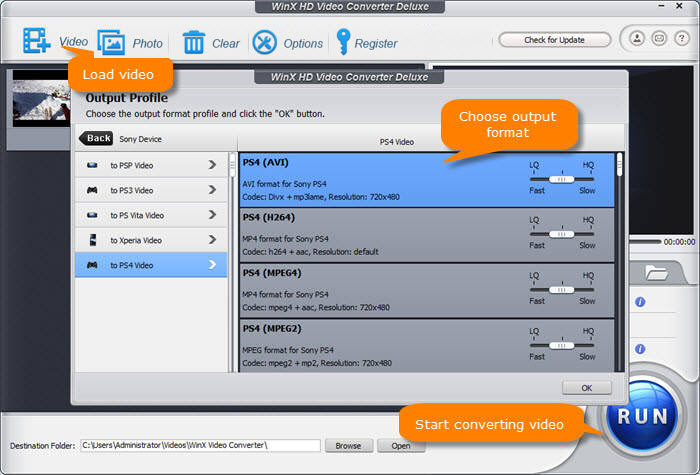Expand the to PS4 Video chevron
Image resolution: width=700 pixels, height=475 pixels.
[x=212, y=265]
